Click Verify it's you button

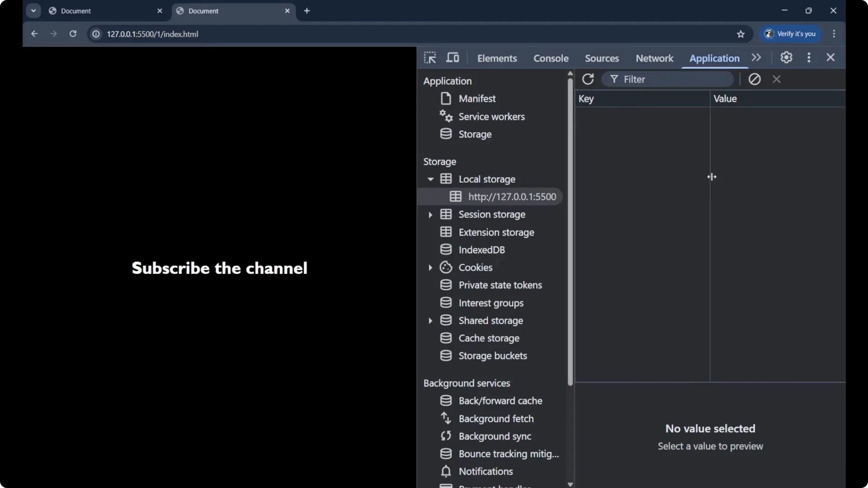(x=791, y=34)
